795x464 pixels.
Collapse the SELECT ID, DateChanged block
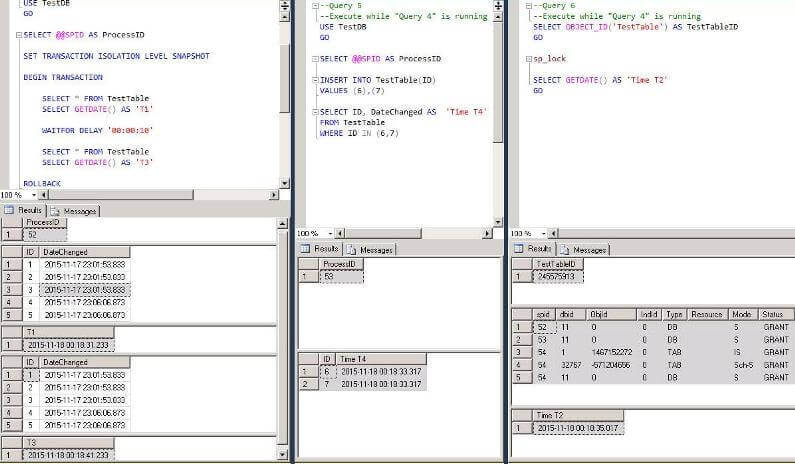315,112
